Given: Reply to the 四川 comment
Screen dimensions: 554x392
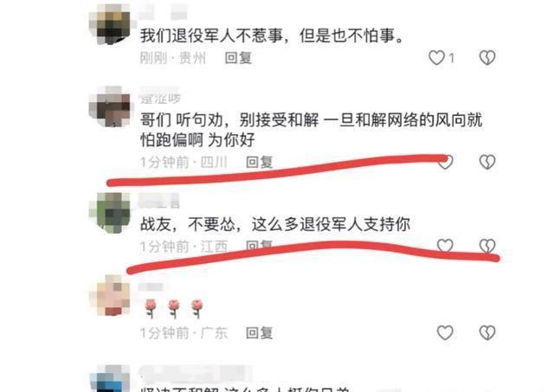Looking at the screenshot, I should 259,162.
